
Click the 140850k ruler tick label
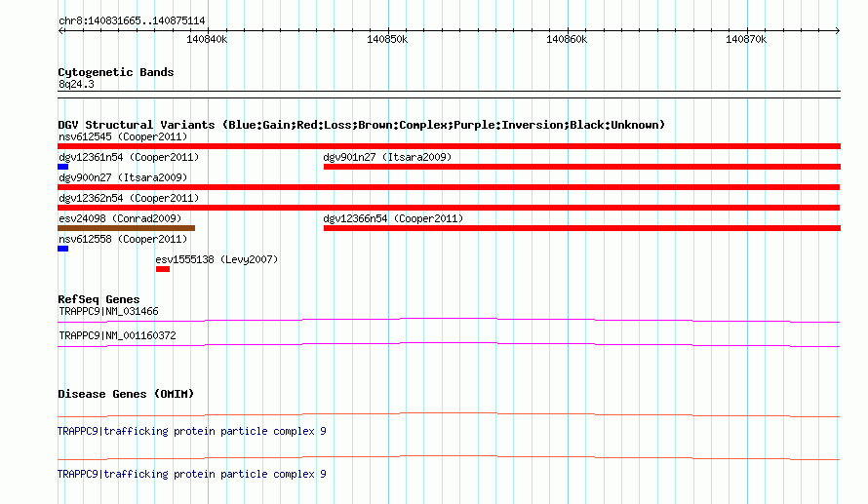[387, 39]
